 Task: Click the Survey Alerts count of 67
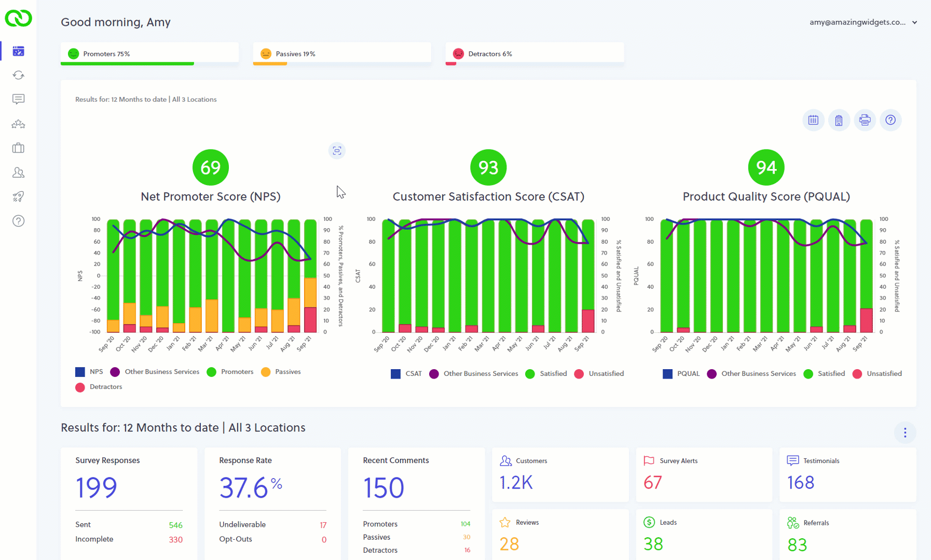click(652, 482)
